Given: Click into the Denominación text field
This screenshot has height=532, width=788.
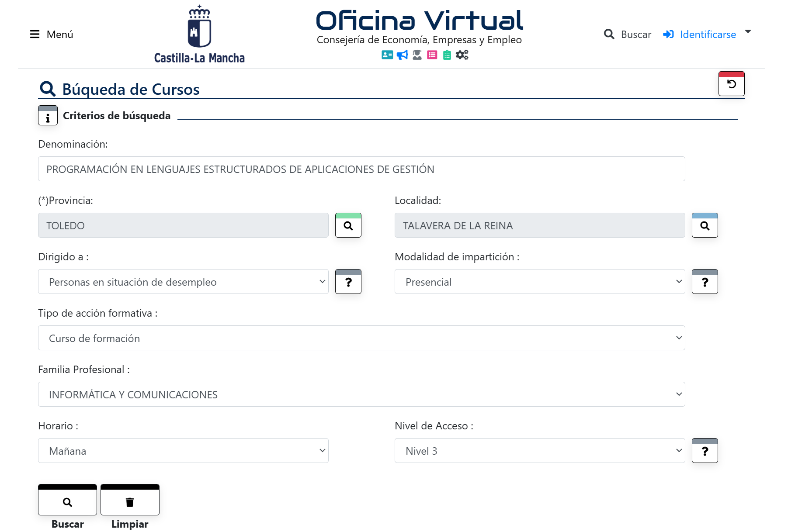Looking at the screenshot, I should pos(361,169).
